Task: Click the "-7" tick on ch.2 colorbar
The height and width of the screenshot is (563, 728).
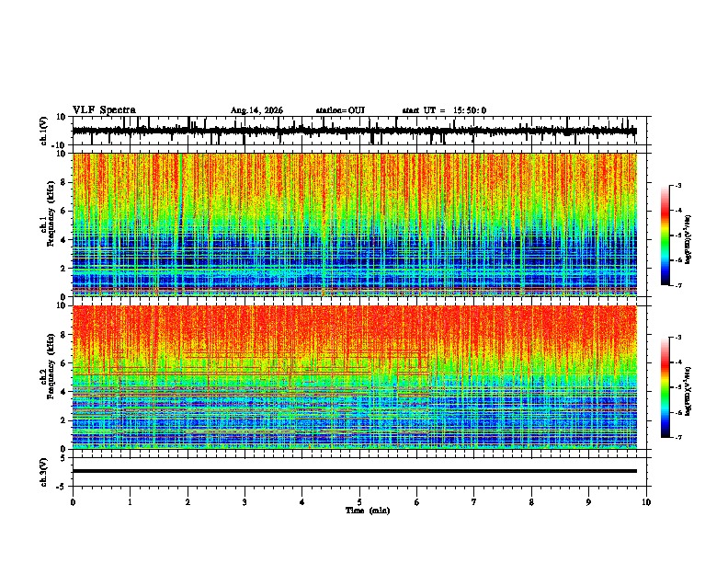Action: 677,437
